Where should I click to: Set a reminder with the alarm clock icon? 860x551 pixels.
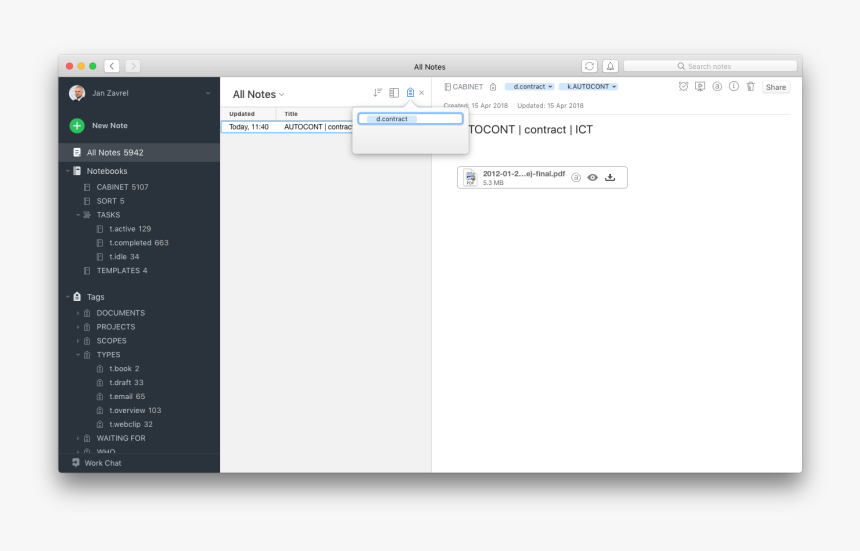(x=683, y=87)
